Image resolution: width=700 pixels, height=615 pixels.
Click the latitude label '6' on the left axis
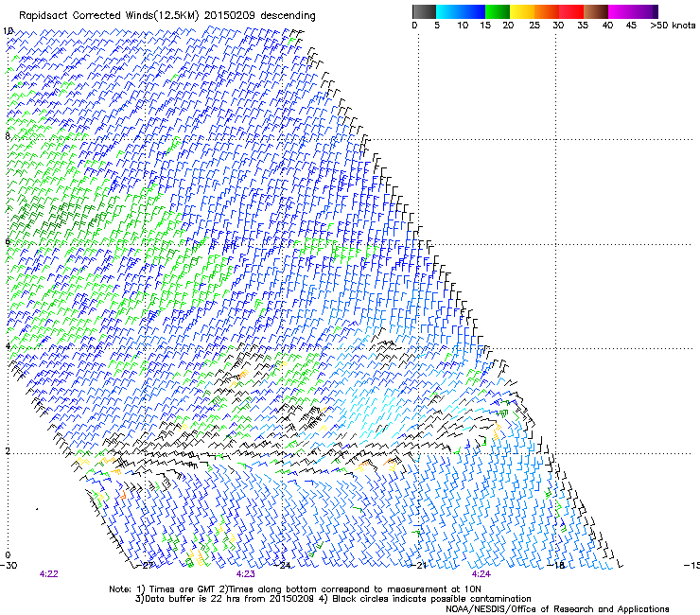coord(8,241)
